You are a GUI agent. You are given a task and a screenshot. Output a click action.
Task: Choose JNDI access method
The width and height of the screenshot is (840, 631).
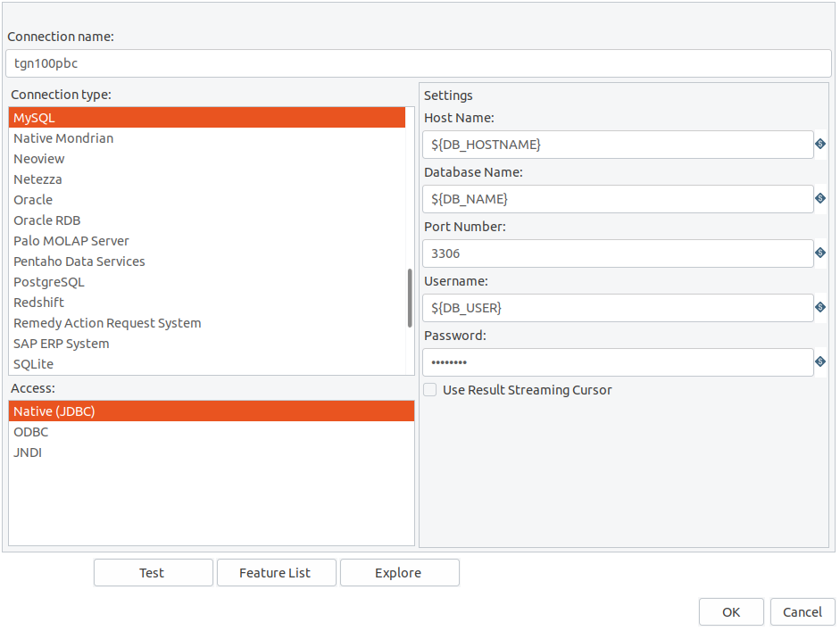(x=212, y=452)
